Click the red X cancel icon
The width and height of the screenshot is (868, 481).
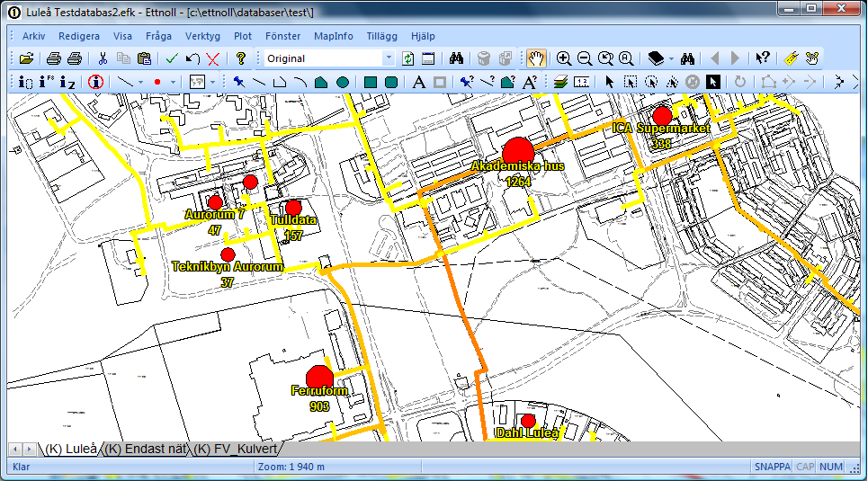(x=212, y=58)
